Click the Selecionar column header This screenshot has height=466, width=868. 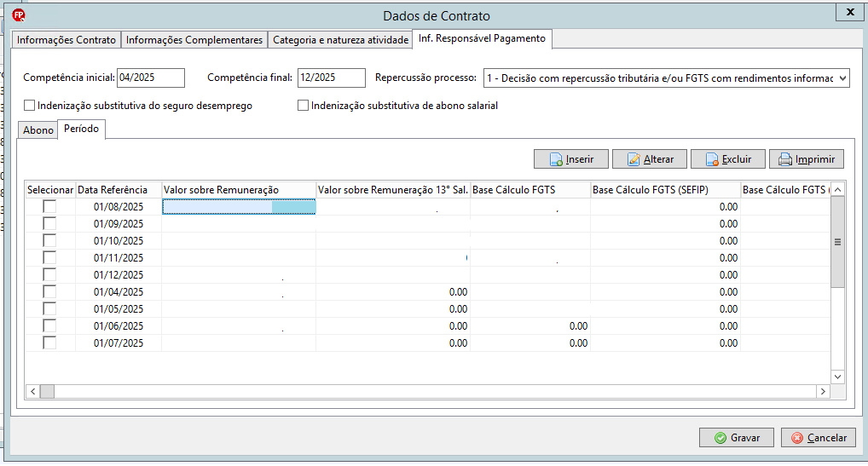pos(50,190)
